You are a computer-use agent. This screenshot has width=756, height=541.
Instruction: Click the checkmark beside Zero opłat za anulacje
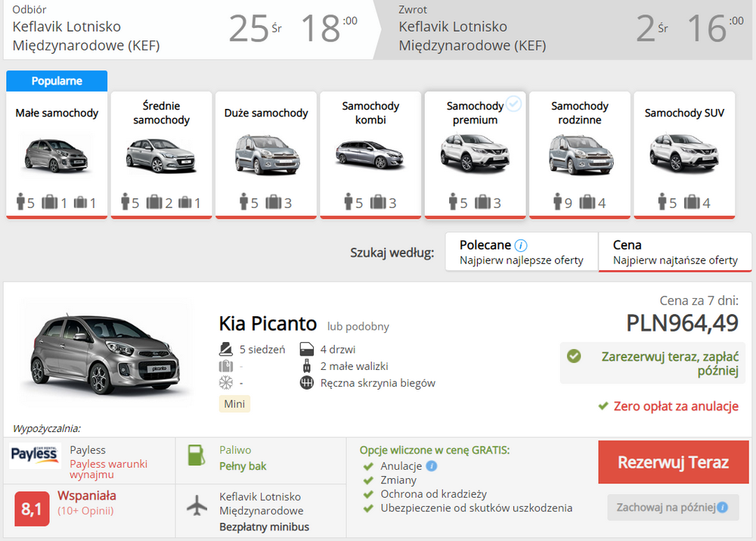point(603,406)
